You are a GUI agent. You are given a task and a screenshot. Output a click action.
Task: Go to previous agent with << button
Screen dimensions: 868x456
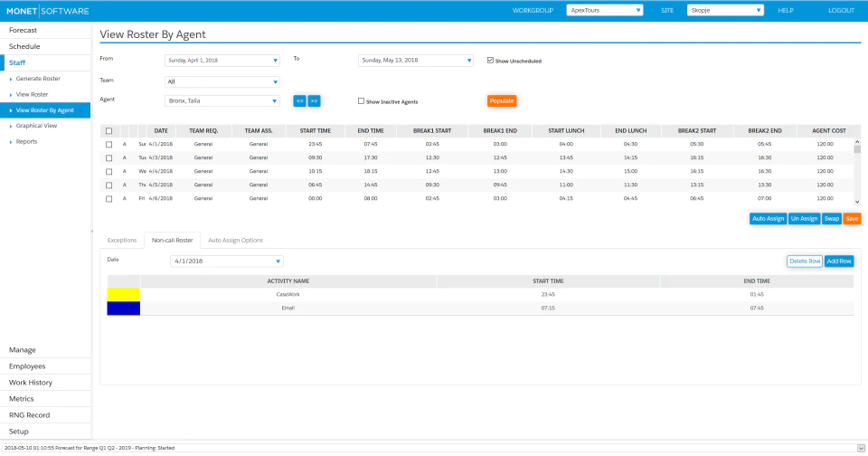299,100
